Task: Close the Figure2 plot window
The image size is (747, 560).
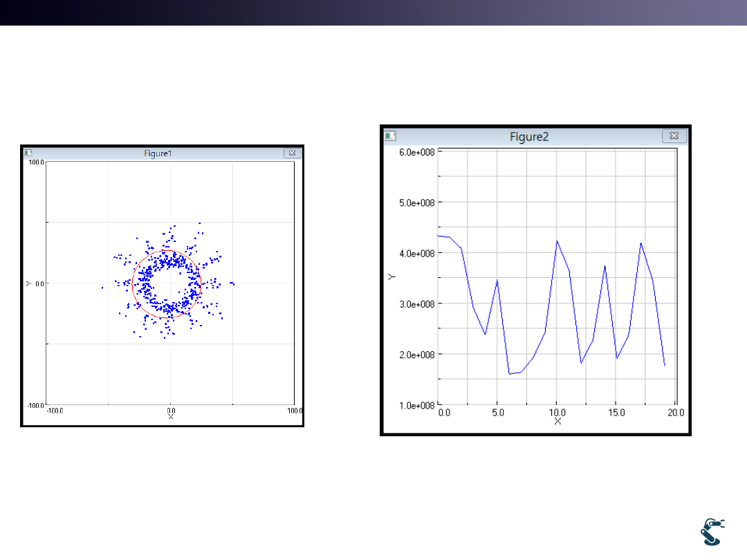Action: pyautogui.click(x=674, y=136)
